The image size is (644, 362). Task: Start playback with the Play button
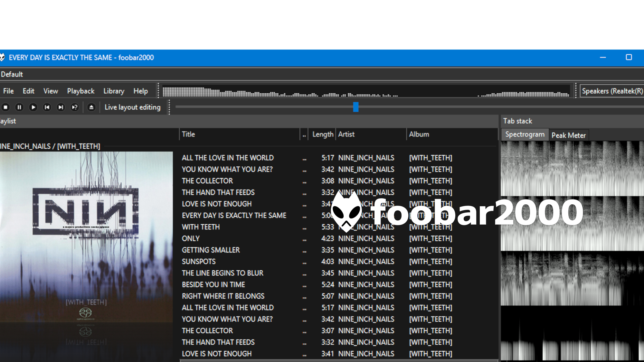[33, 107]
